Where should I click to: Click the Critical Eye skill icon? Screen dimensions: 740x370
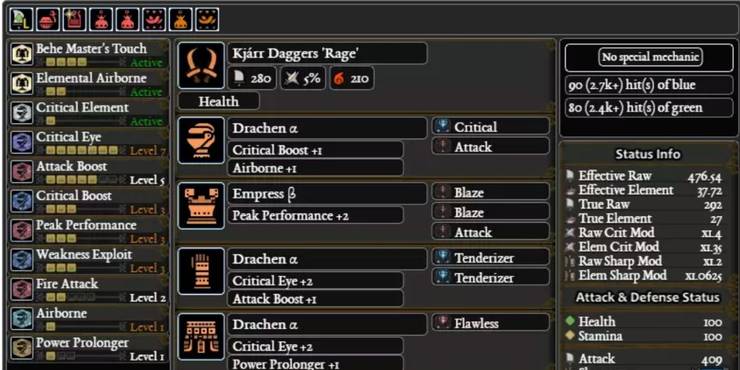pyautogui.click(x=22, y=143)
